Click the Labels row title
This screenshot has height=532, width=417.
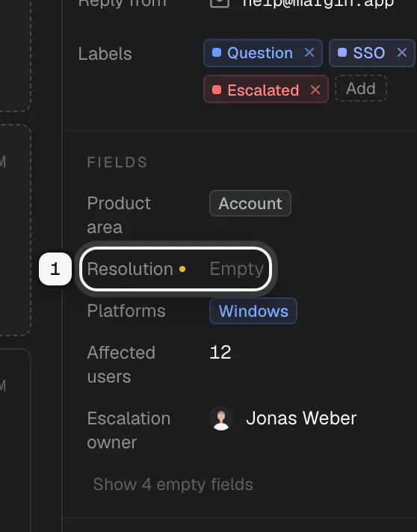(105, 54)
